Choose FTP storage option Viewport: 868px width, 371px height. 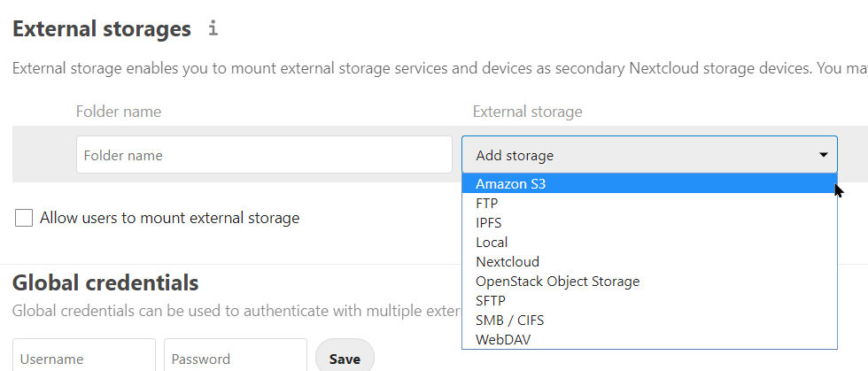tap(487, 204)
